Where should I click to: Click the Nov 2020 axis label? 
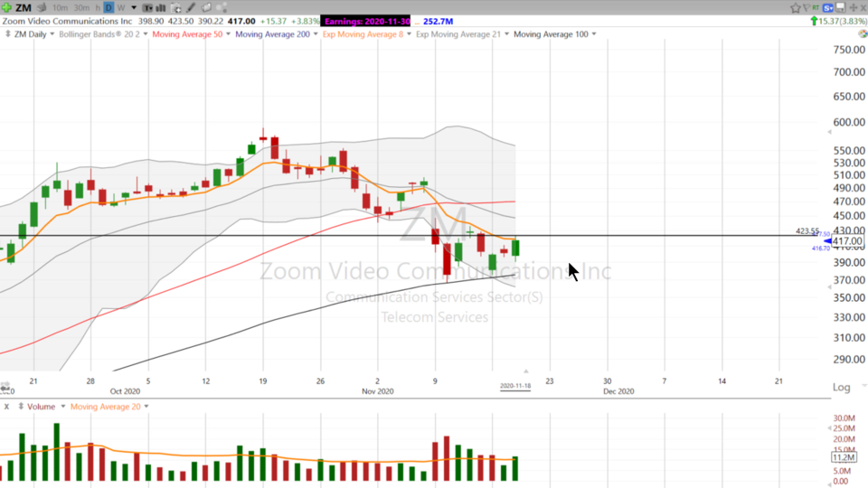click(x=378, y=391)
